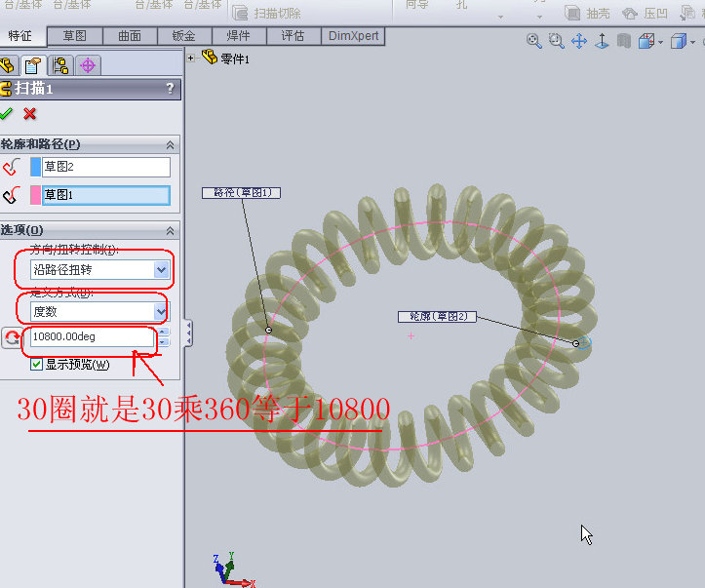
Task: Open help for 扫描1 panel
Action: coord(170,88)
